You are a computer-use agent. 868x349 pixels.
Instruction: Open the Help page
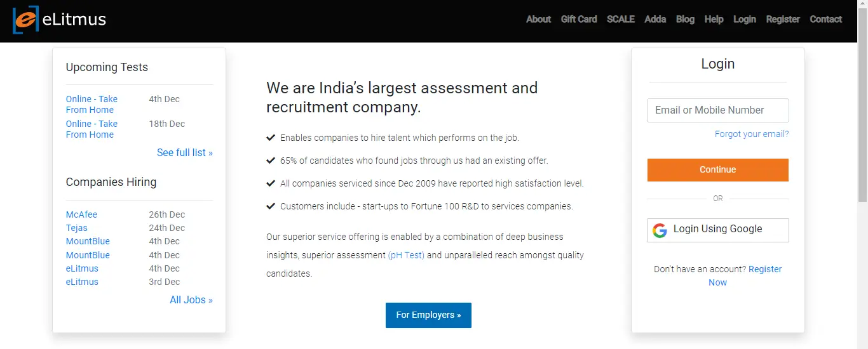(714, 19)
